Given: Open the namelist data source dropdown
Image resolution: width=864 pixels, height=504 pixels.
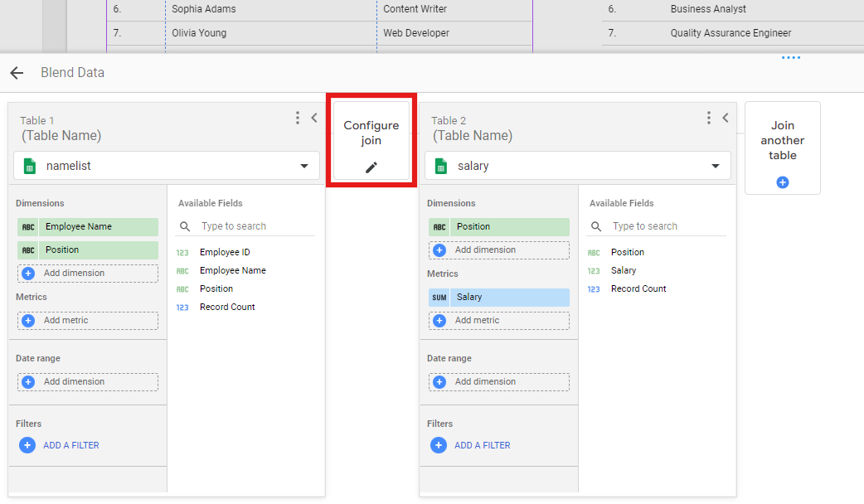Looking at the screenshot, I should pyautogui.click(x=303, y=166).
